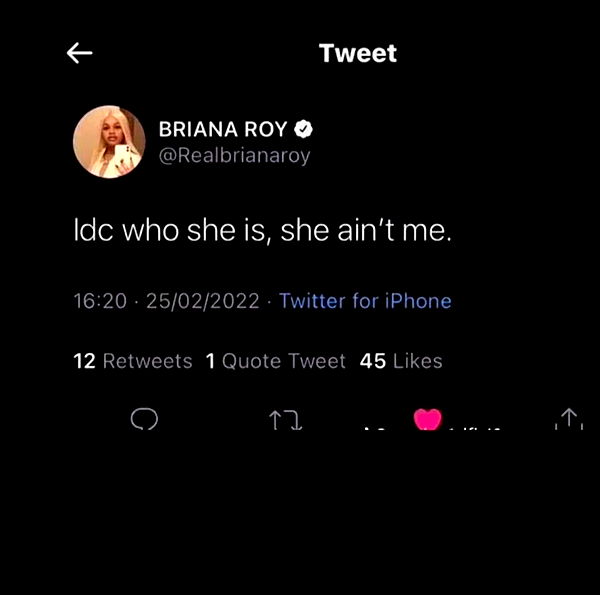Open the BRIANA ROY display name

click(x=222, y=129)
